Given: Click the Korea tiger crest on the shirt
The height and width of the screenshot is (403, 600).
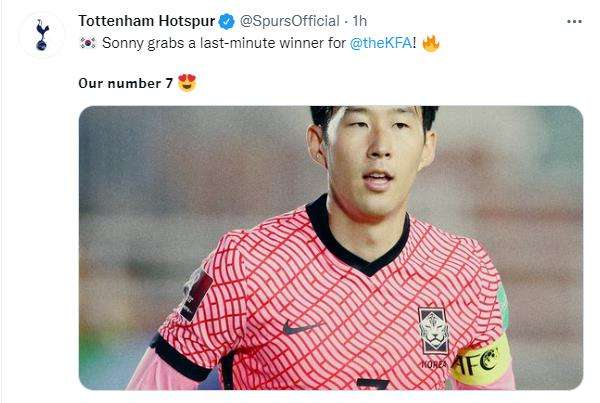Looking at the screenshot, I should point(434,331).
